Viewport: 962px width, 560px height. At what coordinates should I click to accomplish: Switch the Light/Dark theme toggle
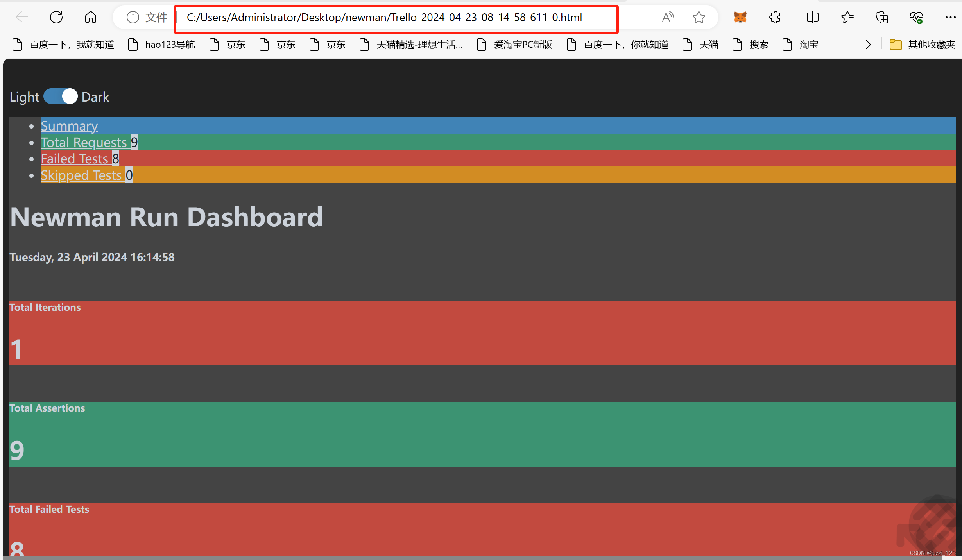(61, 97)
